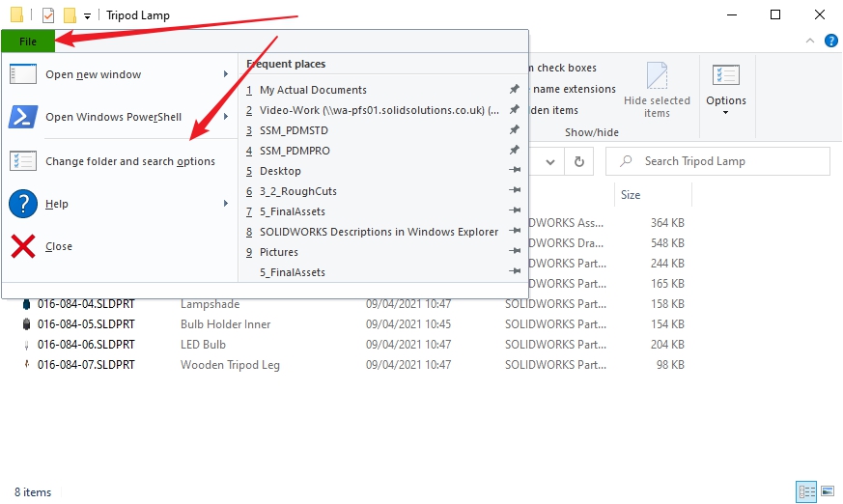The image size is (843, 504).
Task: Click the blue Help question mark icon
Action: (x=23, y=204)
